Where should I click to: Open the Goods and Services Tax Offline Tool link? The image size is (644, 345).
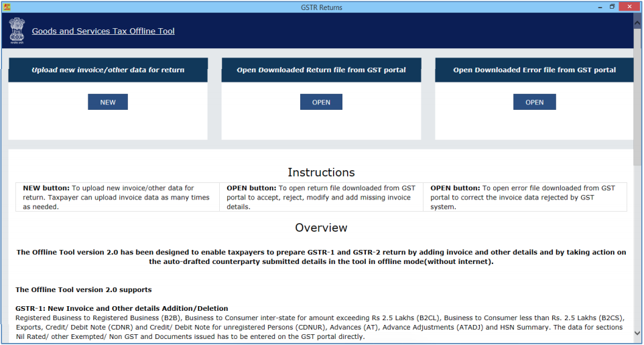pos(103,31)
